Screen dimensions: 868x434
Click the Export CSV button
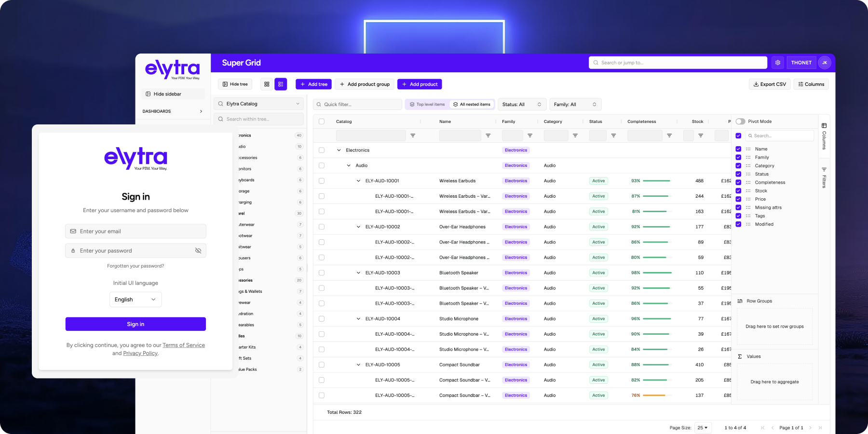[770, 84]
